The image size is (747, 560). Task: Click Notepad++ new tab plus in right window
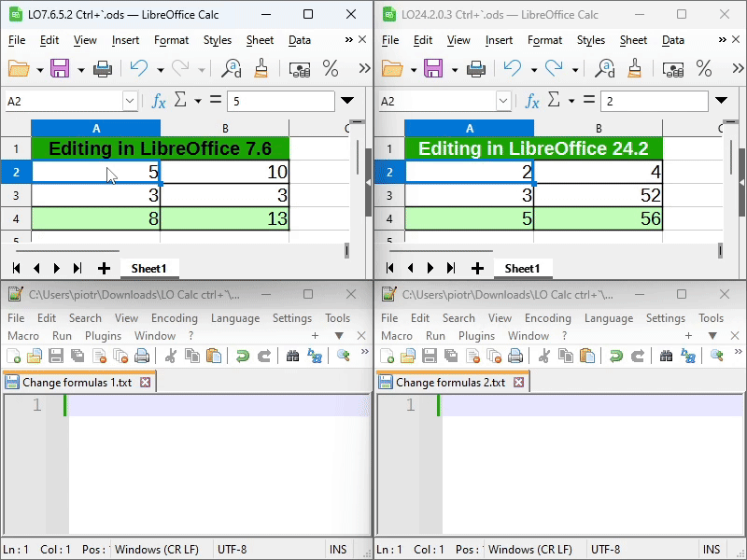[688, 336]
